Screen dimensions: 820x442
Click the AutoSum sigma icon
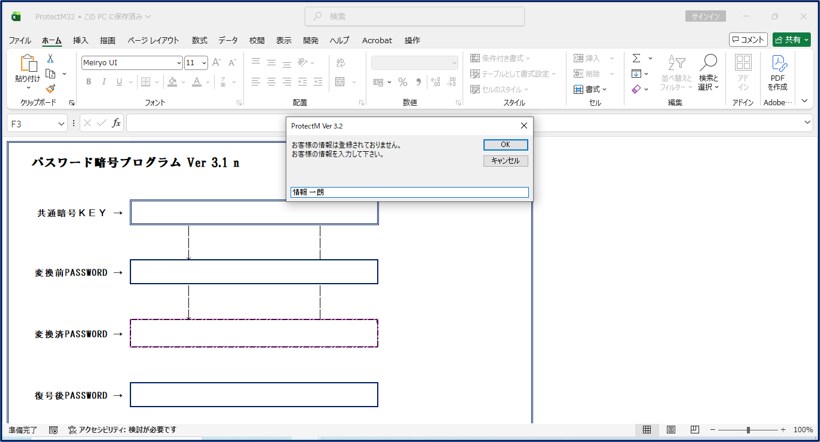[x=636, y=58]
